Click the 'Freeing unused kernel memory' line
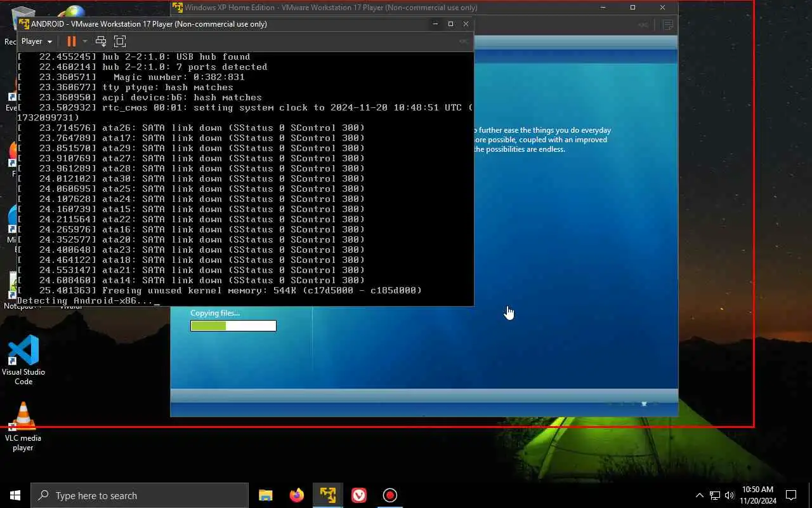The image size is (812, 508). click(219, 290)
